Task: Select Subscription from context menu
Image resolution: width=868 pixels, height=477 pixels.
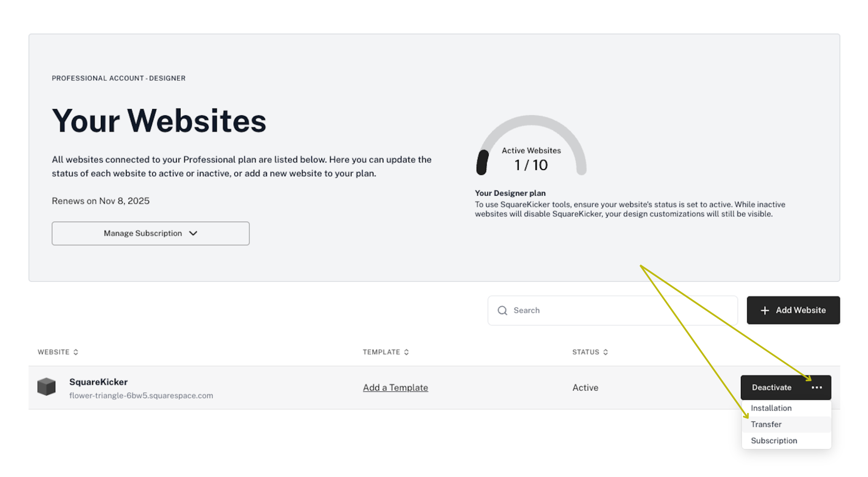Action: tap(774, 441)
